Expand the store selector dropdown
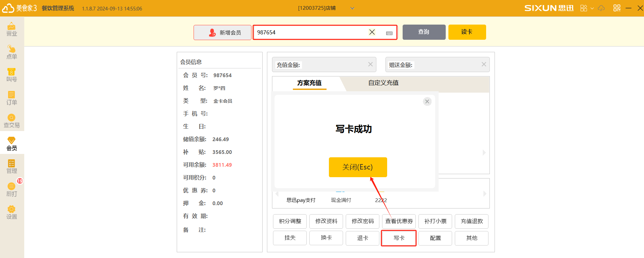 coord(352,8)
